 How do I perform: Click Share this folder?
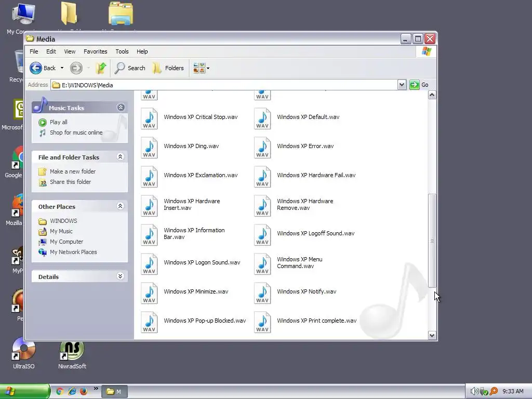coord(70,182)
